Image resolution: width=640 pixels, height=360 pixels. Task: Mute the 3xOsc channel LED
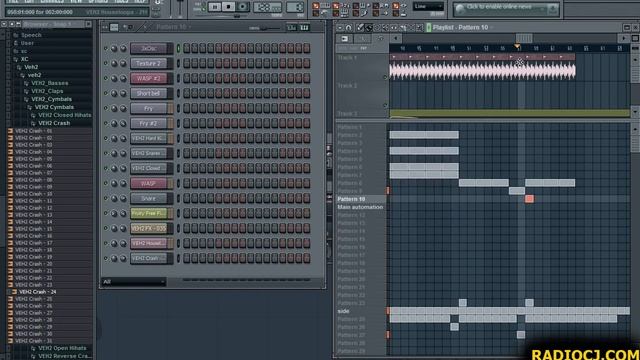coord(106,48)
